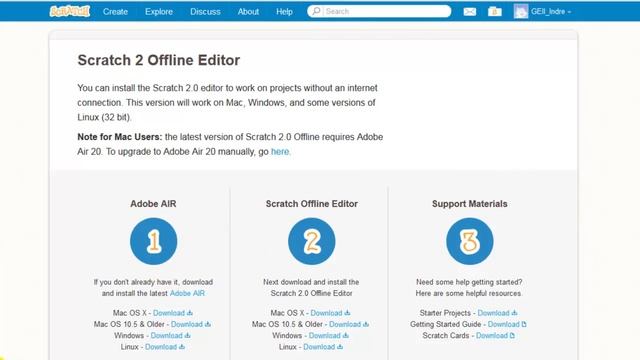Open the Scratch logo home link

[x=70, y=11]
